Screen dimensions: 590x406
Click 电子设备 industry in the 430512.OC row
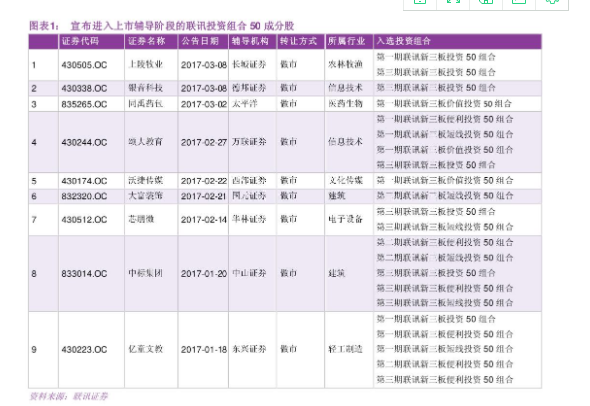click(x=345, y=219)
